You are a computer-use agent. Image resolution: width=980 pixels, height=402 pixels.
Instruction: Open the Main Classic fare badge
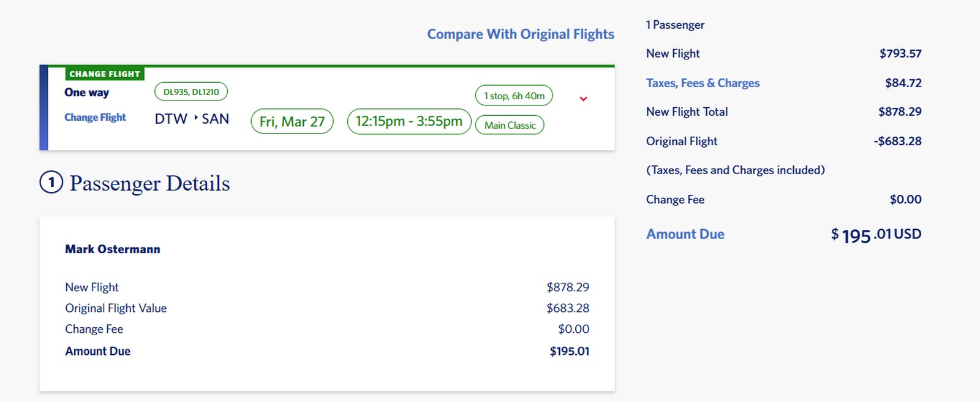click(510, 124)
